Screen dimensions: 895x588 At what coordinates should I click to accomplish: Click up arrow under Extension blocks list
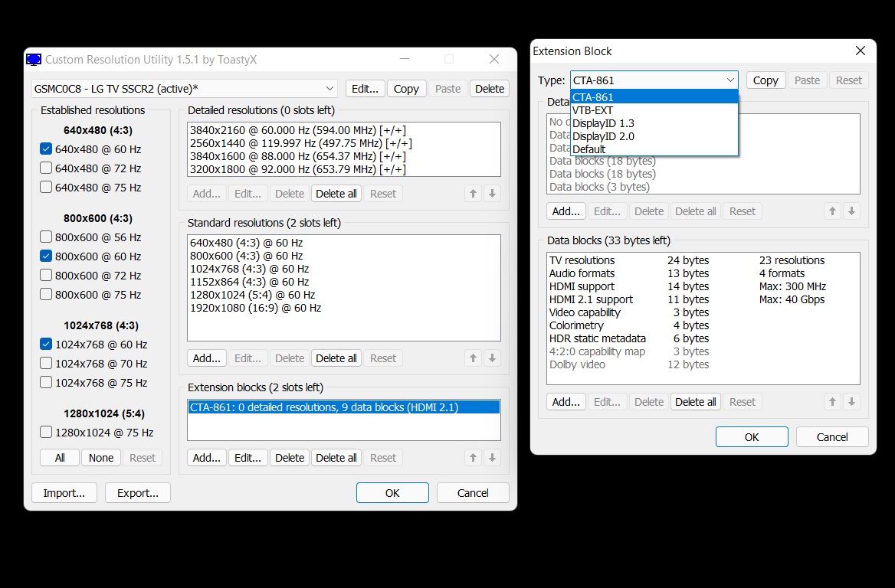(474, 457)
